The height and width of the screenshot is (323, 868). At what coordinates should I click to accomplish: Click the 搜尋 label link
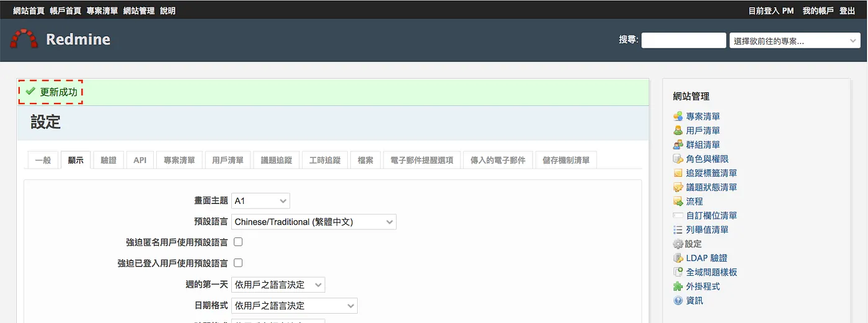(x=627, y=40)
